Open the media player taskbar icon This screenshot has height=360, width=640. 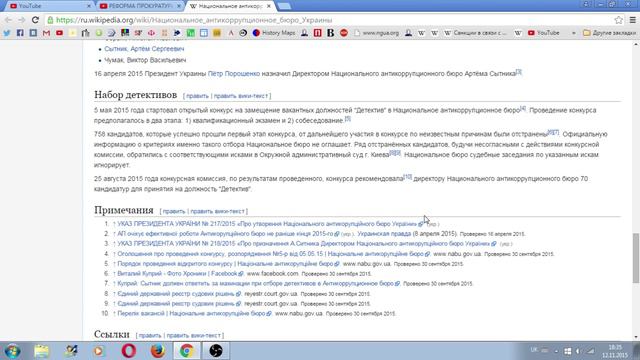click(99, 351)
